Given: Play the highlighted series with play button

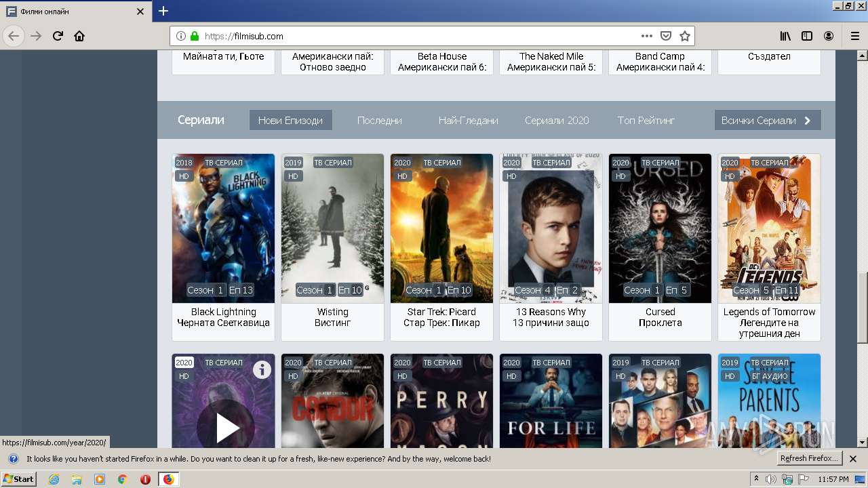Looking at the screenshot, I should pos(226,428).
